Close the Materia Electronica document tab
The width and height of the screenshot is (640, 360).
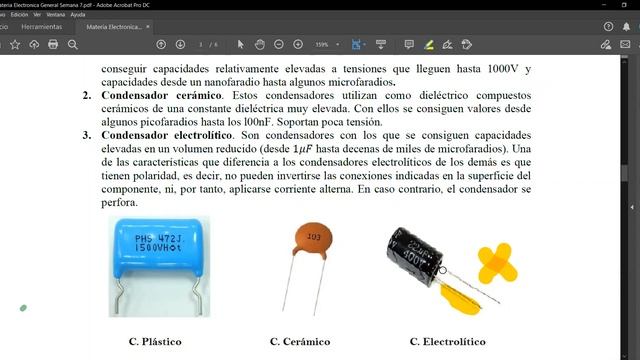[x=148, y=27]
